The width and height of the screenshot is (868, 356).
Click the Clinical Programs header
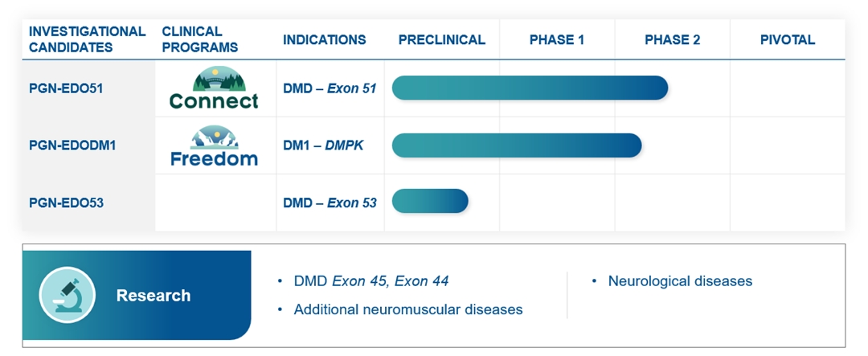click(199, 39)
